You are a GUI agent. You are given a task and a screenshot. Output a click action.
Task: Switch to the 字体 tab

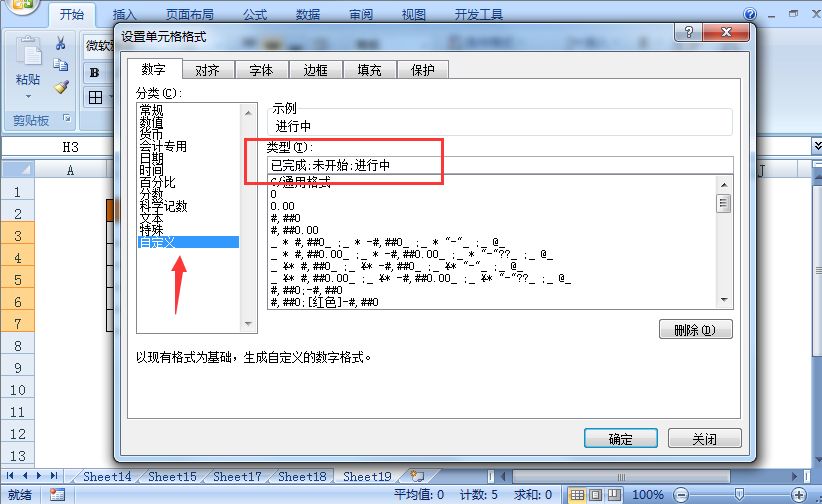pos(262,70)
